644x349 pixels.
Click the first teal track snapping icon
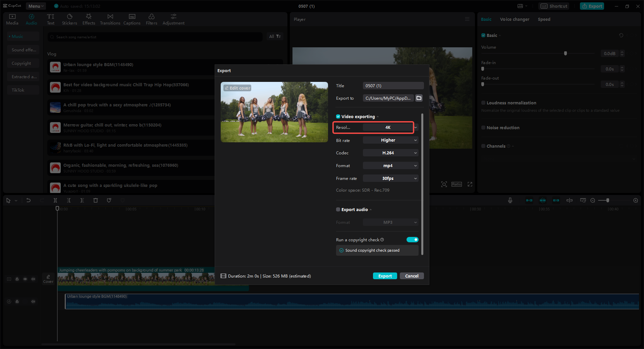click(x=529, y=200)
